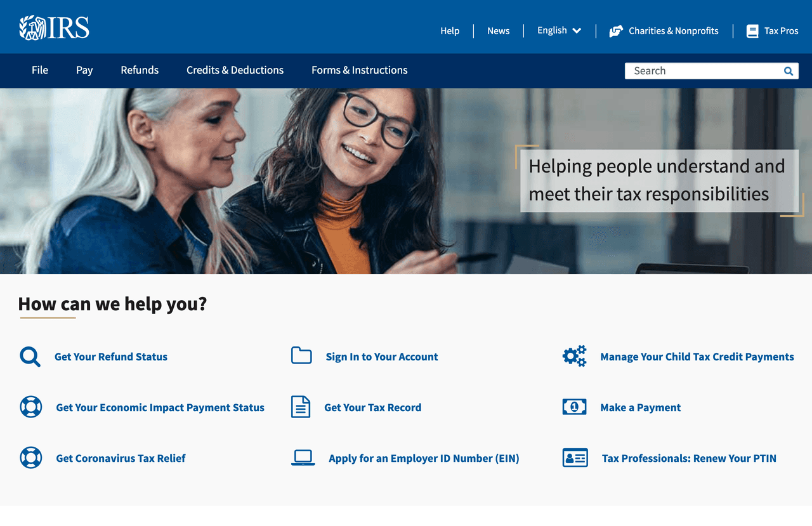
Task: Open the Refunds menu
Action: tap(140, 70)
